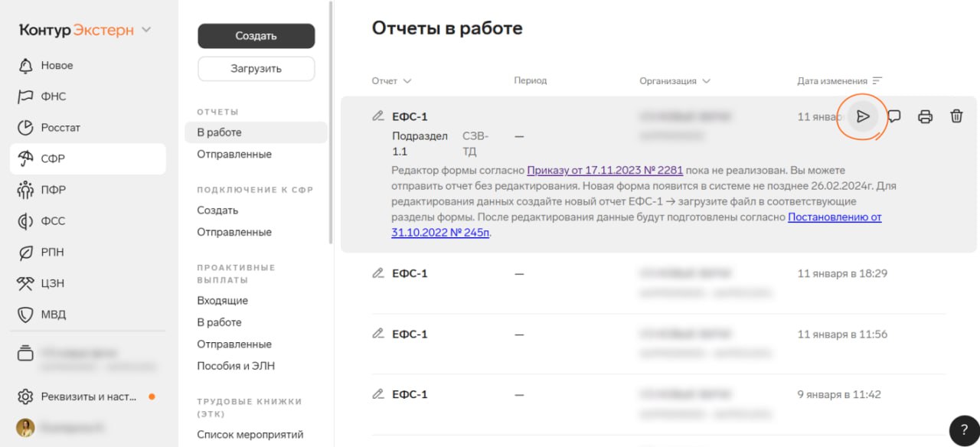Click the printer icon to print the report
This screenshot has width=980, height=447.
[925, 116]
